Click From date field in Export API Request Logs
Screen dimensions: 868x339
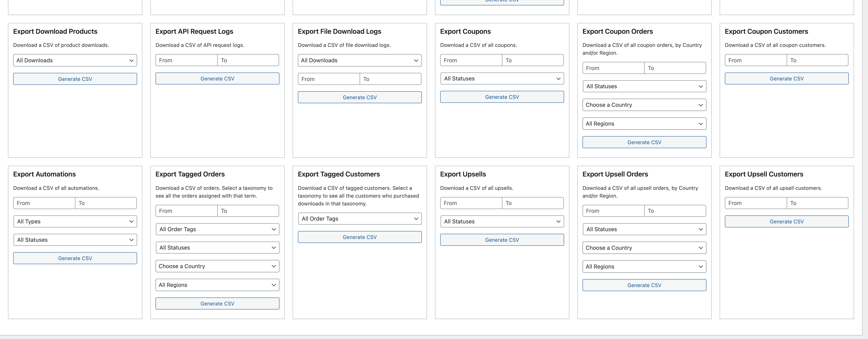tap(186, 60)
